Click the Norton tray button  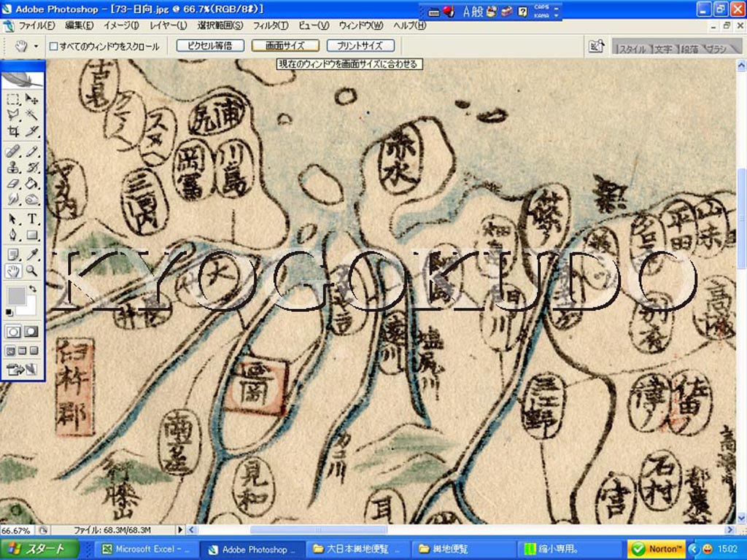pyautogui.click(x=657, y=549)
